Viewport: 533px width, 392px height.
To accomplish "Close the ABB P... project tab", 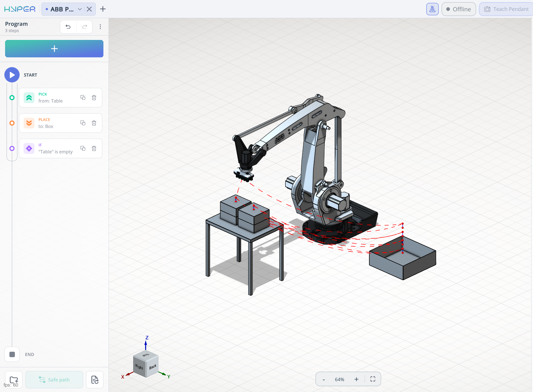I will point(89,9).
